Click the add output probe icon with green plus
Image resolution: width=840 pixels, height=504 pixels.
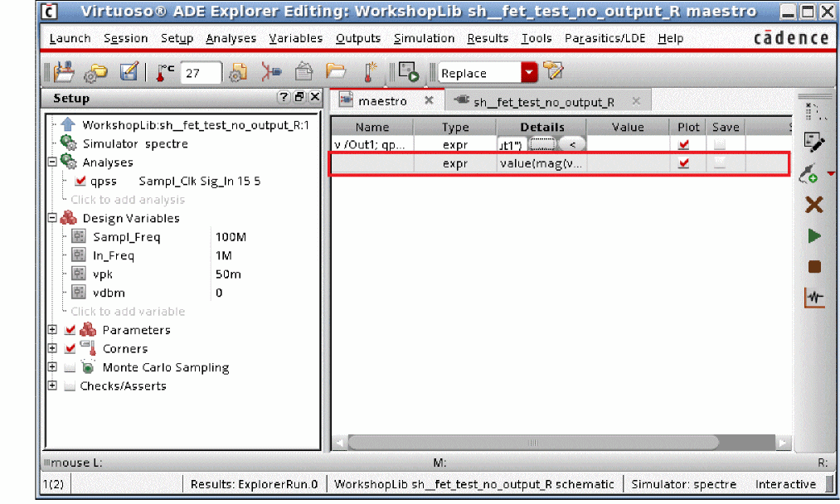point(809,174)
